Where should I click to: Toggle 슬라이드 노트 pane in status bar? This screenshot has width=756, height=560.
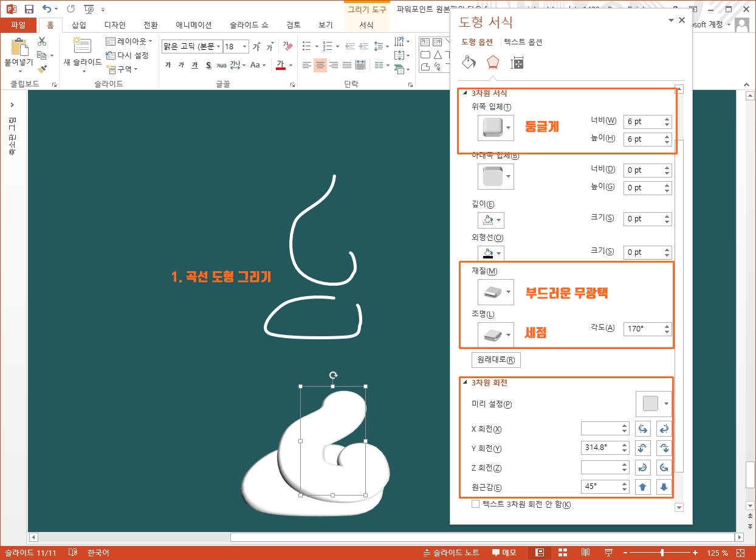tap(452, 553)
